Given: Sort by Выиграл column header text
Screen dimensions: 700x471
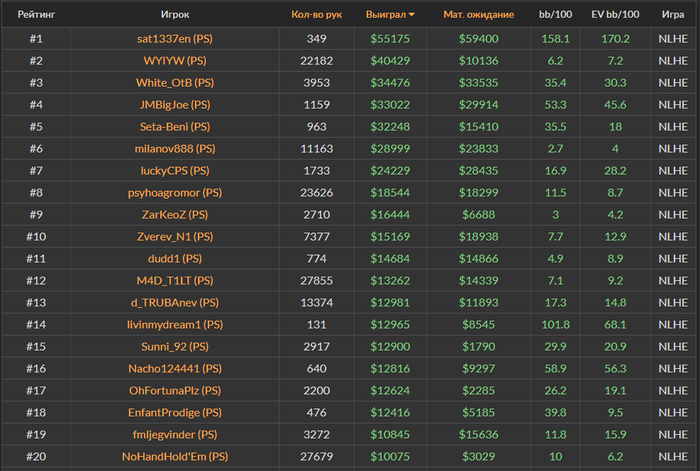Looking at the screenshot, I should [x=386, y=15].
